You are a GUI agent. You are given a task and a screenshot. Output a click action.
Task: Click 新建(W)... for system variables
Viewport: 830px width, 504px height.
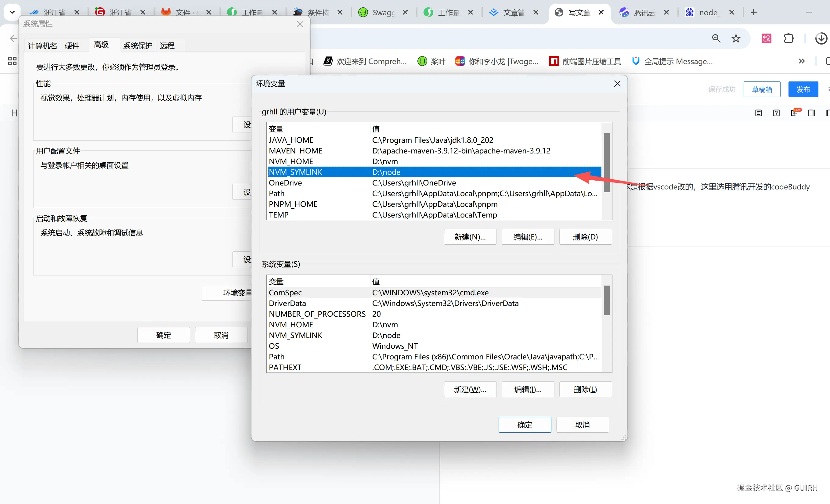pos(470,390)
